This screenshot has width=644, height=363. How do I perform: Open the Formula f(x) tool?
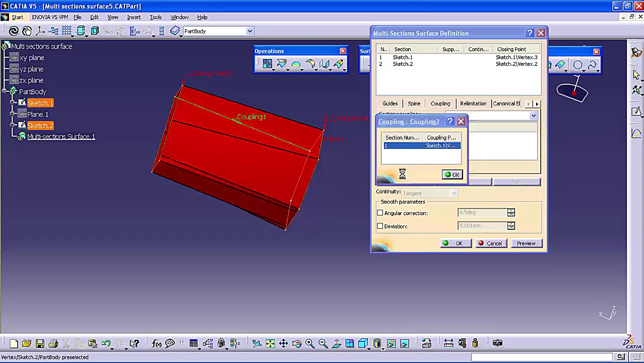pyautogui.click(x=157, y=343)
